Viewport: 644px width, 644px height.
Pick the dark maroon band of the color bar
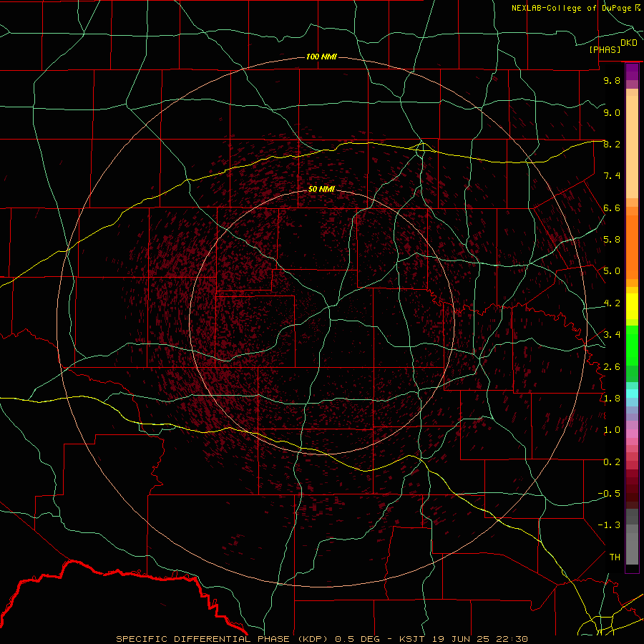(x=632, y=489)
